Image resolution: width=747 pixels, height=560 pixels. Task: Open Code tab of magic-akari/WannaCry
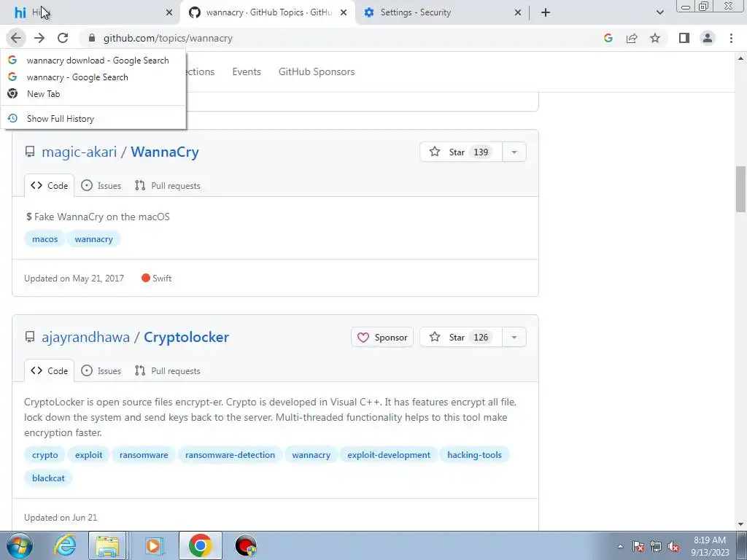[x=50, y=186]
